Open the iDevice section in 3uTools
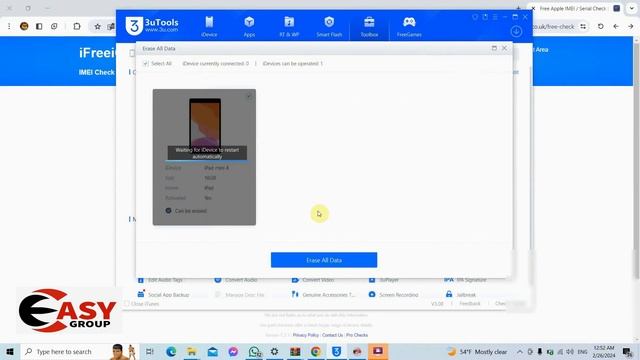Image resolution: width=640 pixels, height=360 pixels. (x=209, y=26)
